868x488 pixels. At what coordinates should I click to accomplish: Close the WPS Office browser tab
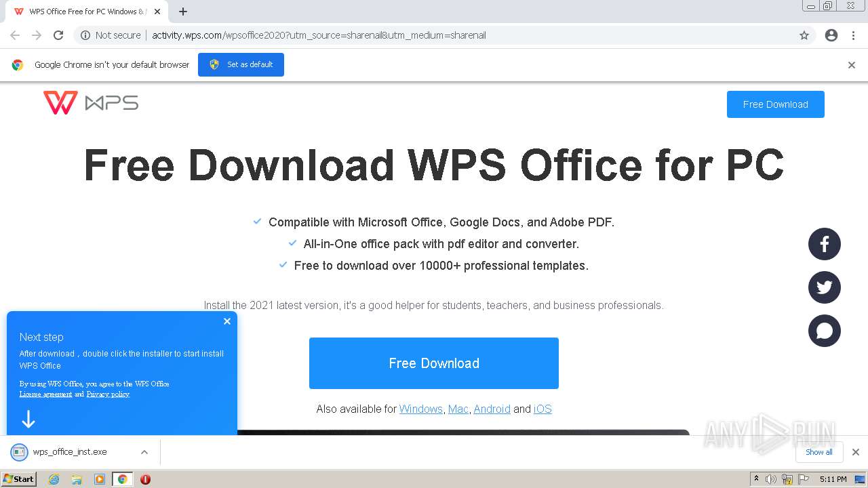157,12
